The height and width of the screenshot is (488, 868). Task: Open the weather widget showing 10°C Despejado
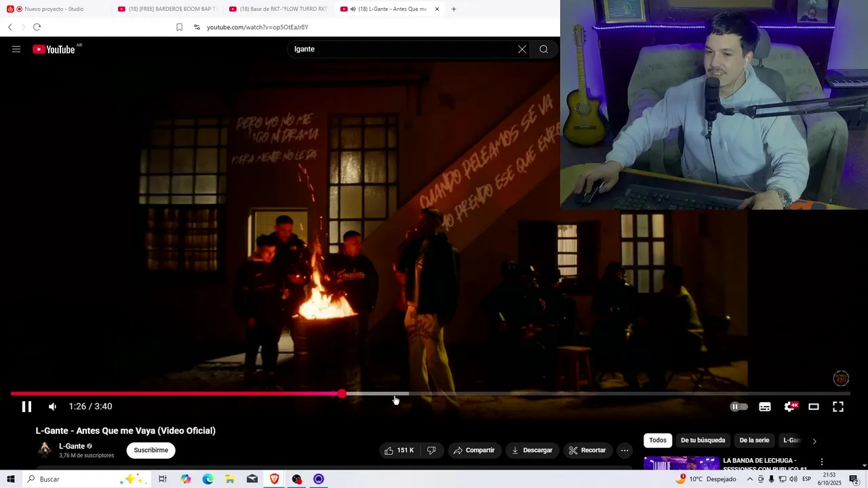point(705,479)
